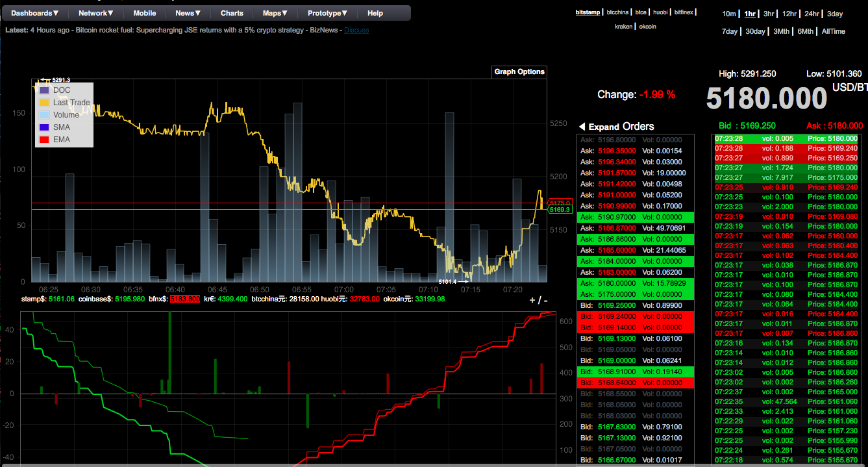
Task: Open the Help menu item
Action: (375, 13)
